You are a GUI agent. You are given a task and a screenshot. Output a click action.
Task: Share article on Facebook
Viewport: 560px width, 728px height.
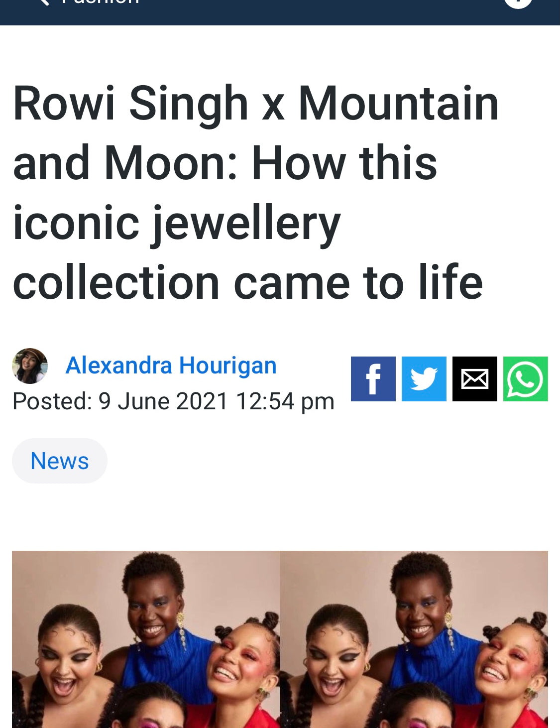[x=373, y=379]
